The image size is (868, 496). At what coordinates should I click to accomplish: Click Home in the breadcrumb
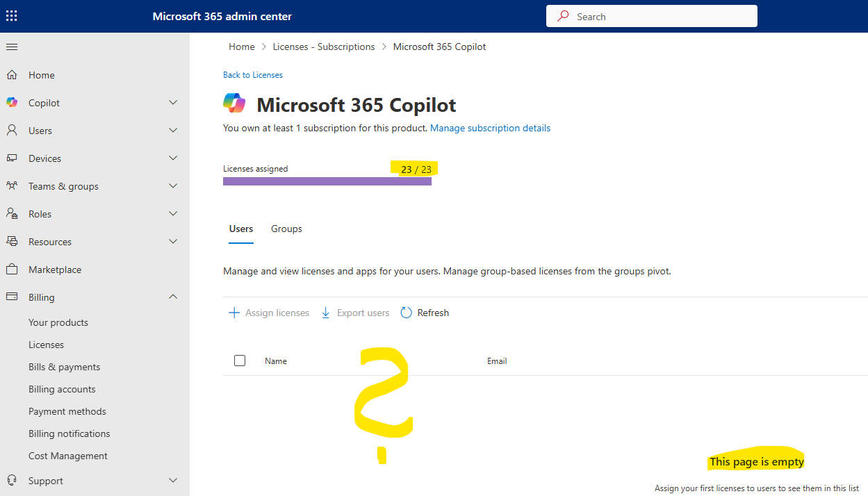point(242,47)
